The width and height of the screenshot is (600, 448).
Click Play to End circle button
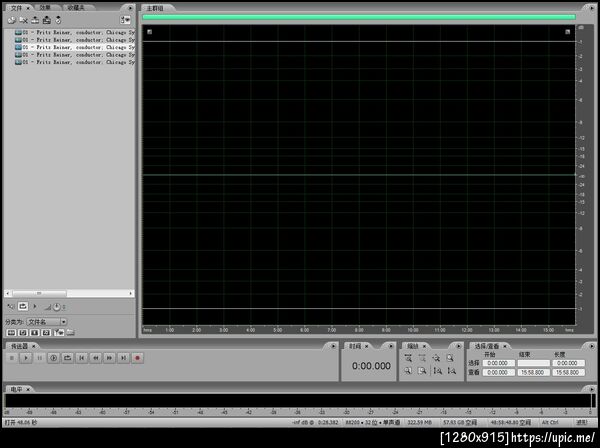tap(54, 358)
